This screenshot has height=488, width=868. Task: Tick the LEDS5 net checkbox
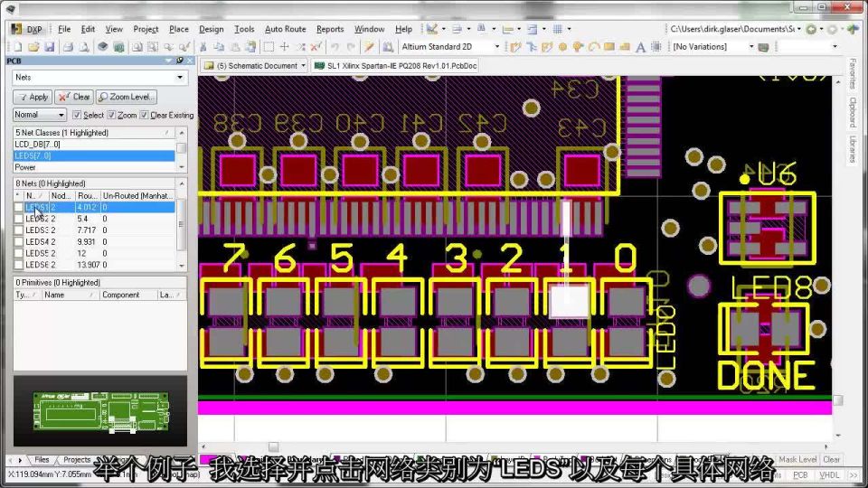pos(19,253)
